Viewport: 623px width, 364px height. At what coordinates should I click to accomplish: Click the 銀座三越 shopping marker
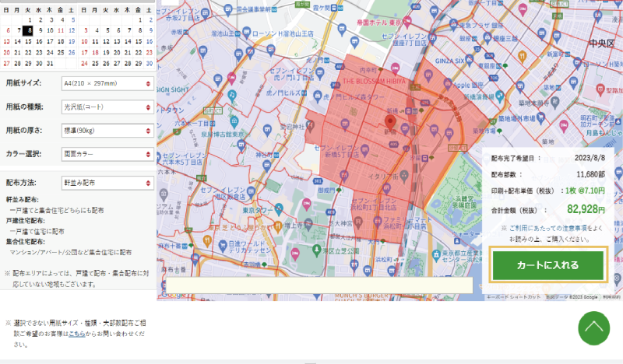click(x=487, y=39)
